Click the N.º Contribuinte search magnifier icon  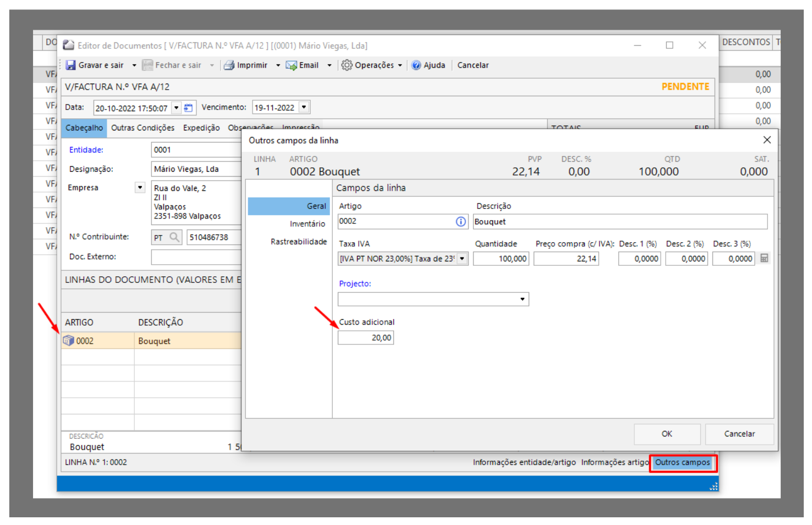(x=174, y=237)
